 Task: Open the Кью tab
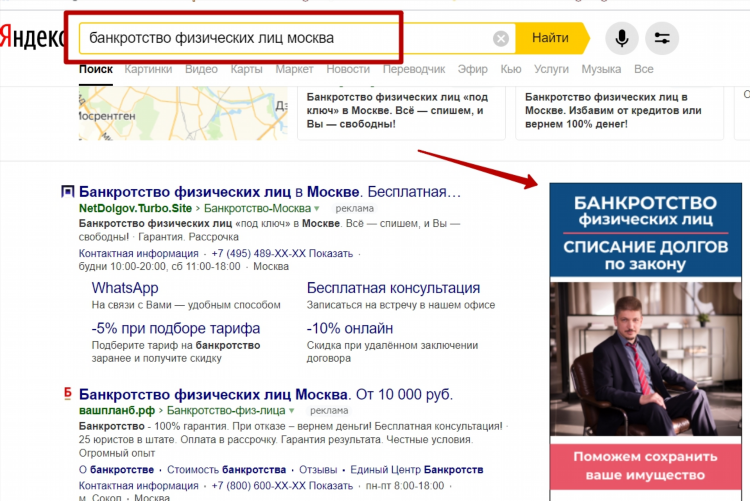[511, 69]
